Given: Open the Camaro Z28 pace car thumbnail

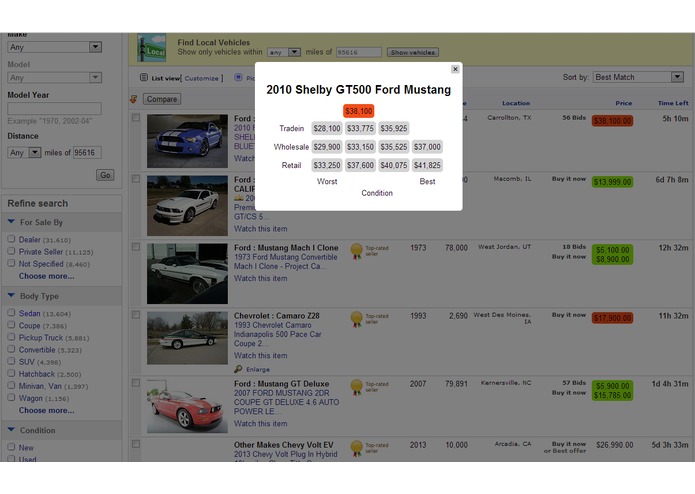Looking at the screenshot, I should coord(187,338).
